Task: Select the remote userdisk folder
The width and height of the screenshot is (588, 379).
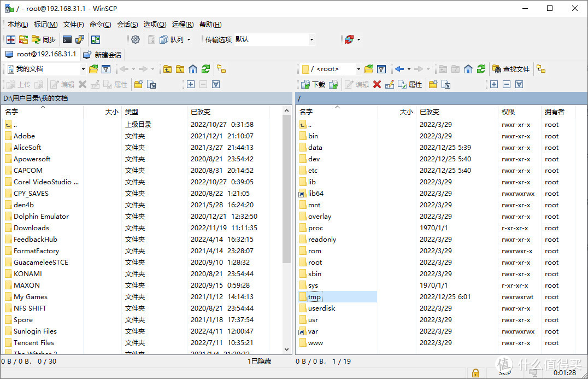Action: [x=321, y=308]
